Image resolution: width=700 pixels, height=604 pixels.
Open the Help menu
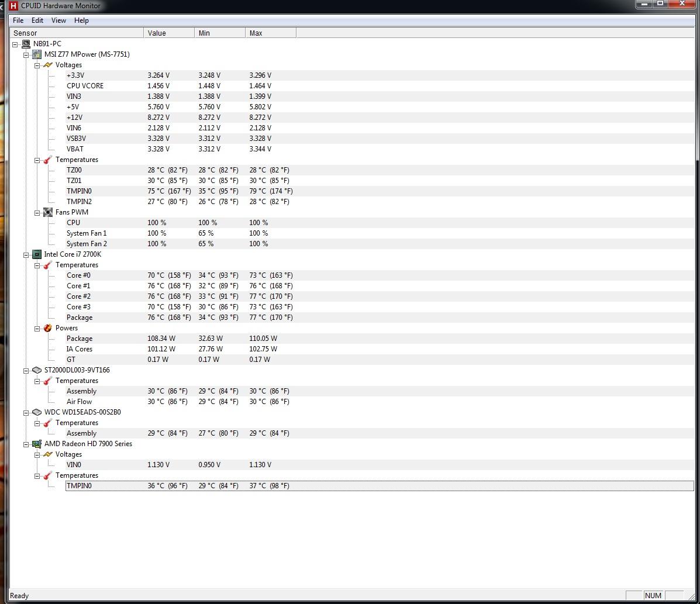coord(81,20)
